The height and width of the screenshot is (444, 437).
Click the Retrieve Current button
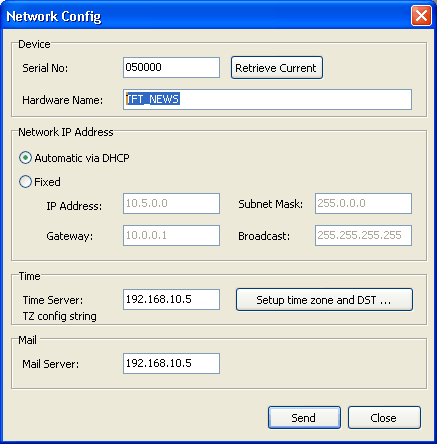tap(277, 68)
